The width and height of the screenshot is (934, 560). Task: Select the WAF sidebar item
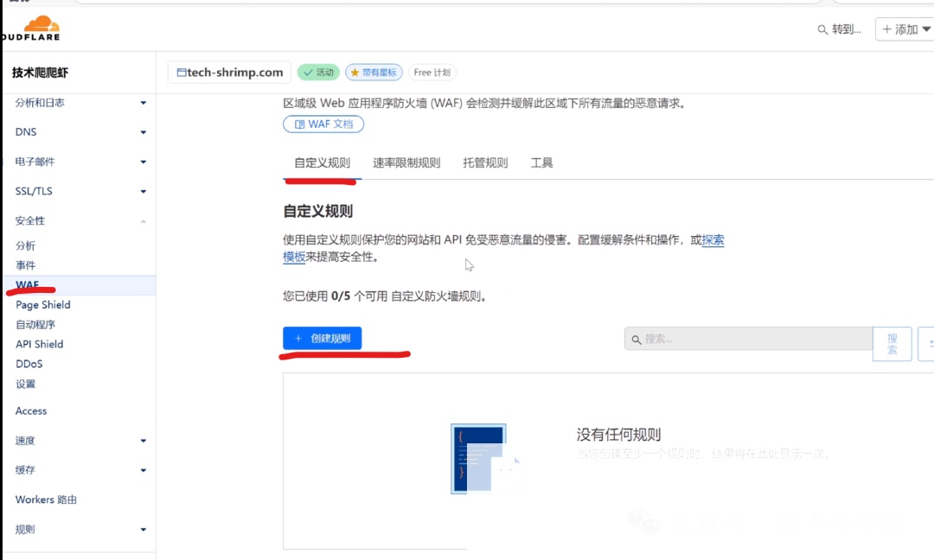pyautogui.click(x=80, y=285)
